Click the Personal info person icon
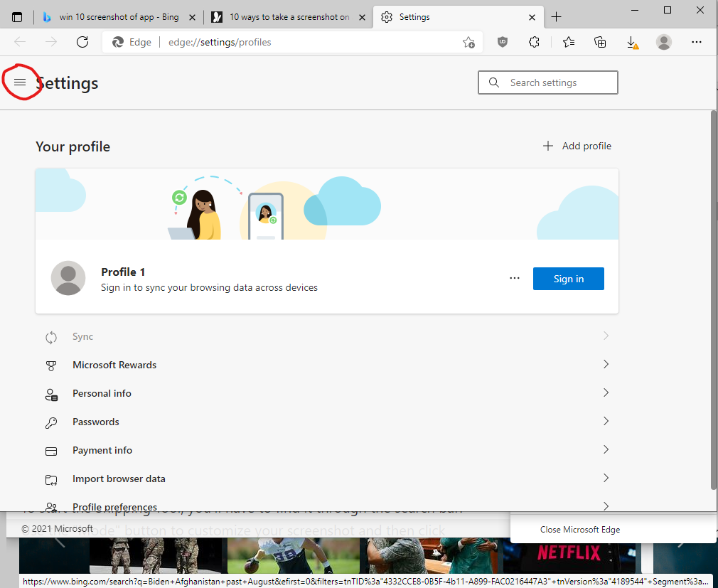The width and height of the screenshot is (718, 588). point(51,395)
